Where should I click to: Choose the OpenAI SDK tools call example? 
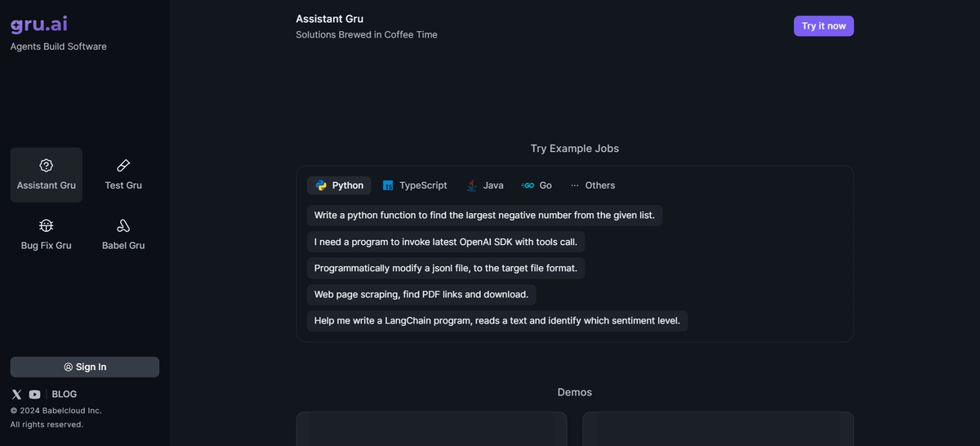(446, 242)
